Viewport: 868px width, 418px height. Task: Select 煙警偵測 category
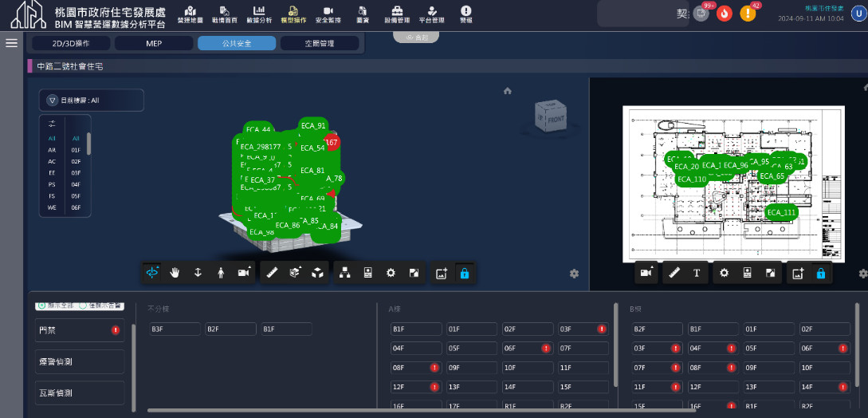[80, 361]
